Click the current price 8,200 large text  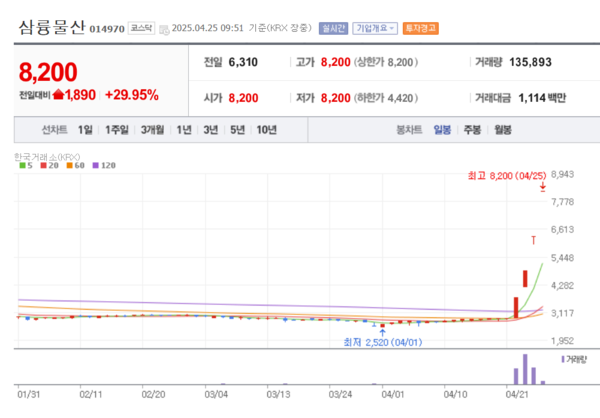coord(48,72)
